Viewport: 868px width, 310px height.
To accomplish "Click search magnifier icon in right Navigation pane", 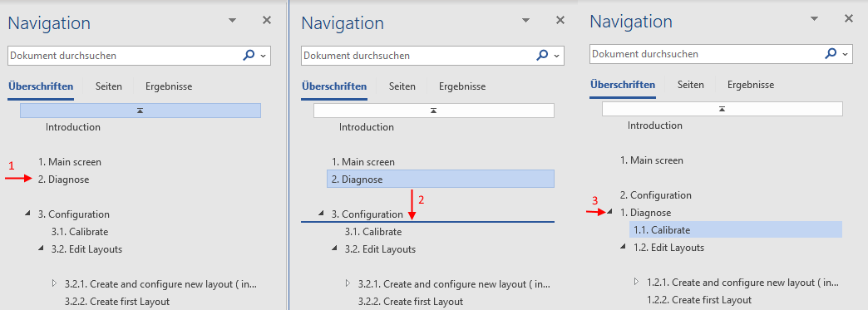I will pyautogui.click(x=831, y=54).
